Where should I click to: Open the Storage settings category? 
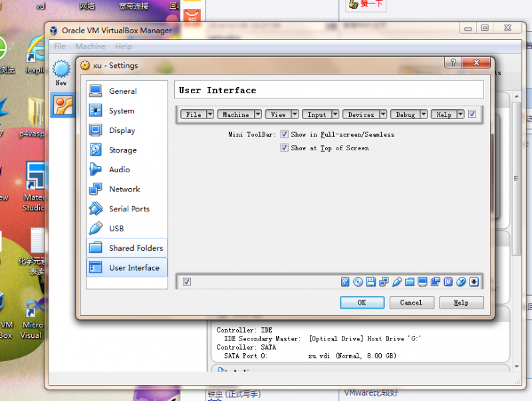tap(127, 150)
